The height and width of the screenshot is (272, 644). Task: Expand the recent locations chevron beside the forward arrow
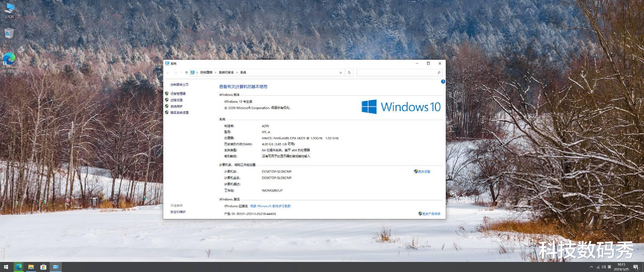point(181,73)
